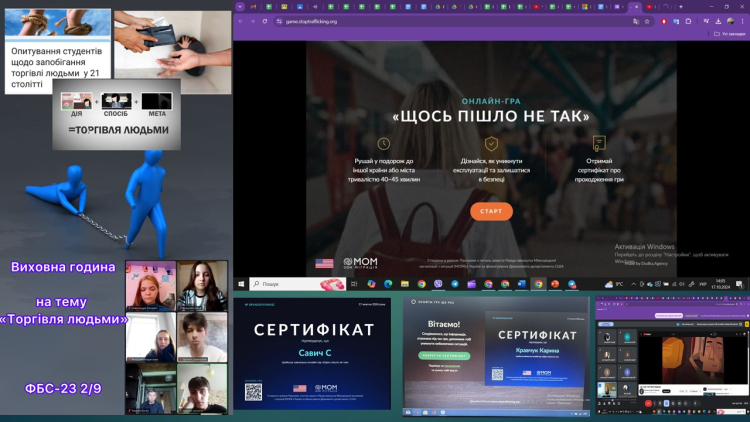This screenshot has height=422, width=750.
Task: Open the Windows Start menu
Action: (x=242, y=284)
